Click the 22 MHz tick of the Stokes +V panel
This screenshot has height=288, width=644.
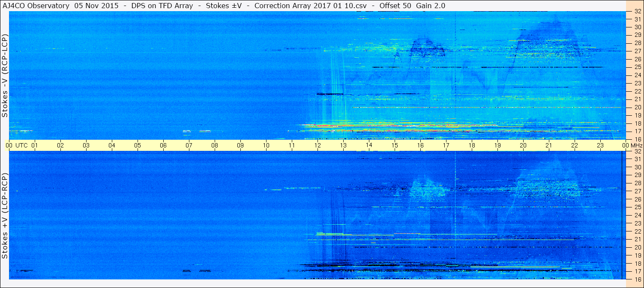click(637, 231)
